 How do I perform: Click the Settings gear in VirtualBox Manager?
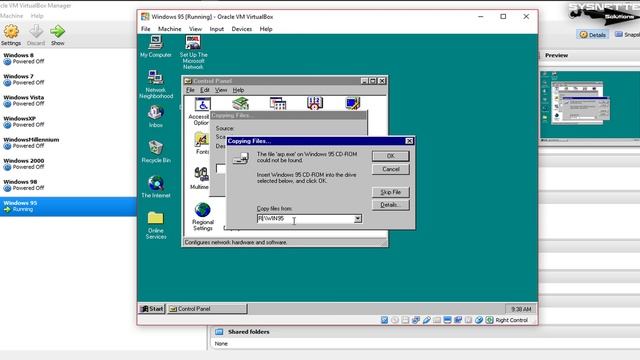(x=11, y=35)
